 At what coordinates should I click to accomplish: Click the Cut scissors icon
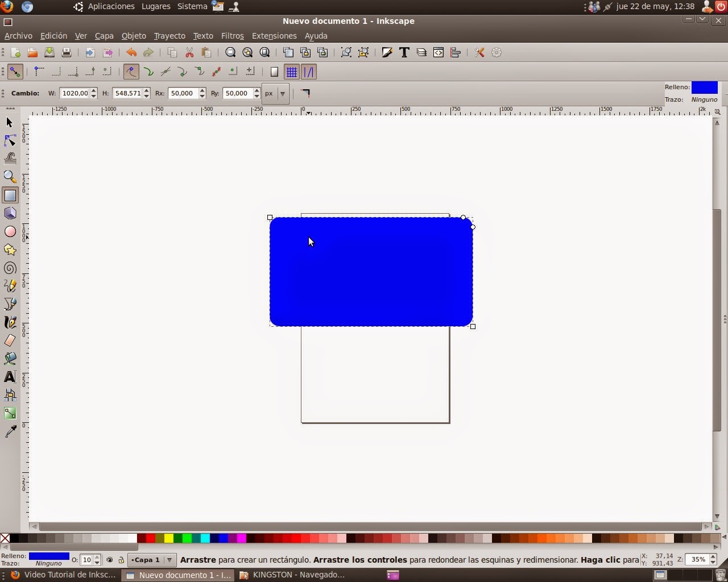coord(189,52)
